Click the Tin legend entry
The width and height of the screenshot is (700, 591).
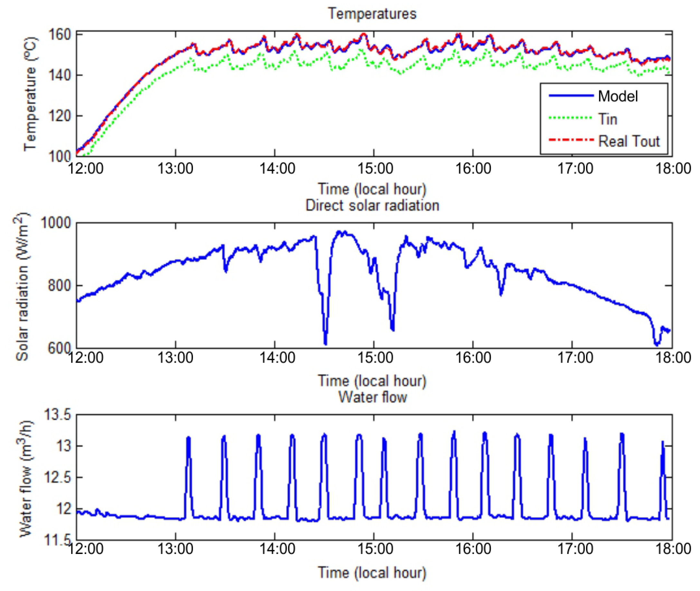[x=607, y=119]
